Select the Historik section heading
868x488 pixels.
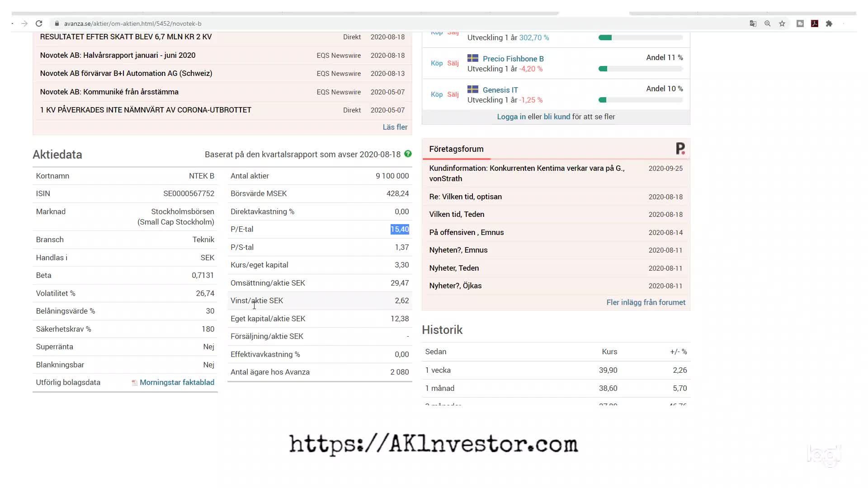tap(442, 330)
